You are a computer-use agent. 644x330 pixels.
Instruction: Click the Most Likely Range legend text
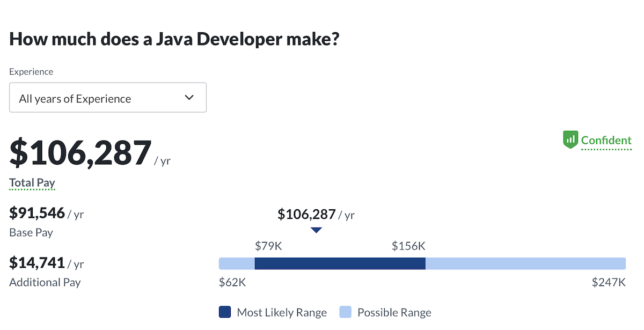(282, 313)
